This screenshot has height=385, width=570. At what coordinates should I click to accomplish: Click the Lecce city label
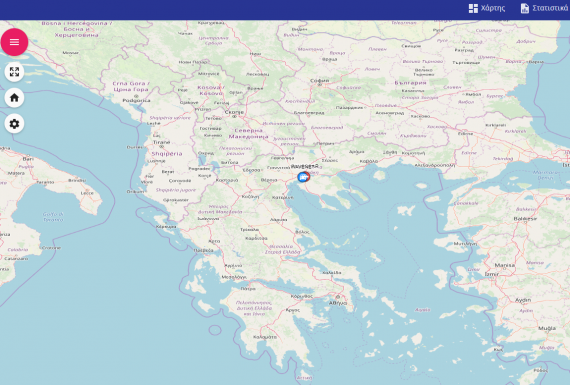[87, 193]
